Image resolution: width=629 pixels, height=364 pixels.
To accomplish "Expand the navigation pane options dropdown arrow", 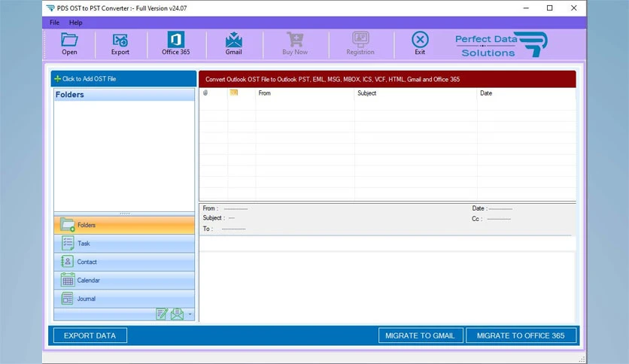I will click(190, 314).
